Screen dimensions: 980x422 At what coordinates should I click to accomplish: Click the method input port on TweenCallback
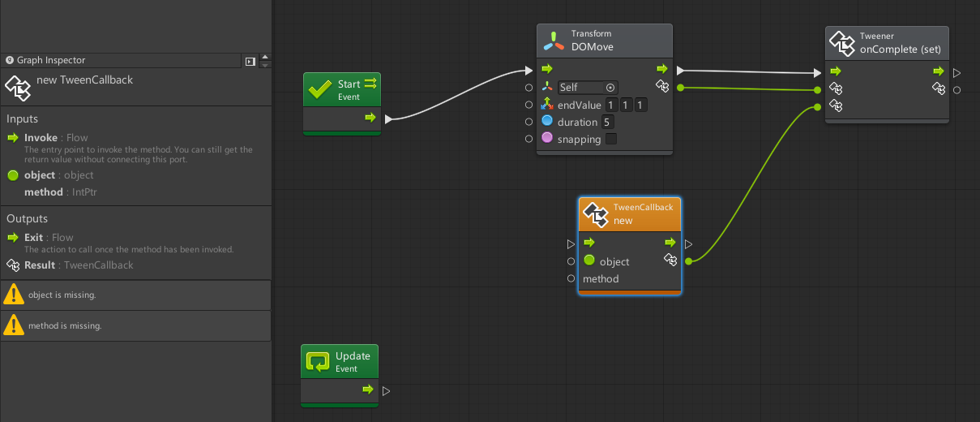point(571,278)
